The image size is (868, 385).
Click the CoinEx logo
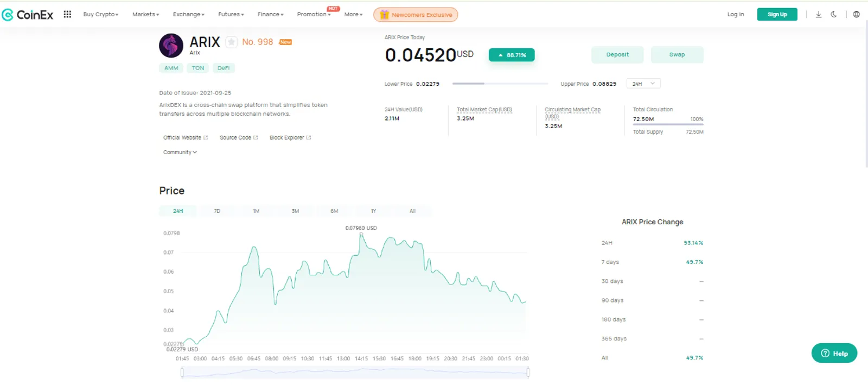coord(28,15)
